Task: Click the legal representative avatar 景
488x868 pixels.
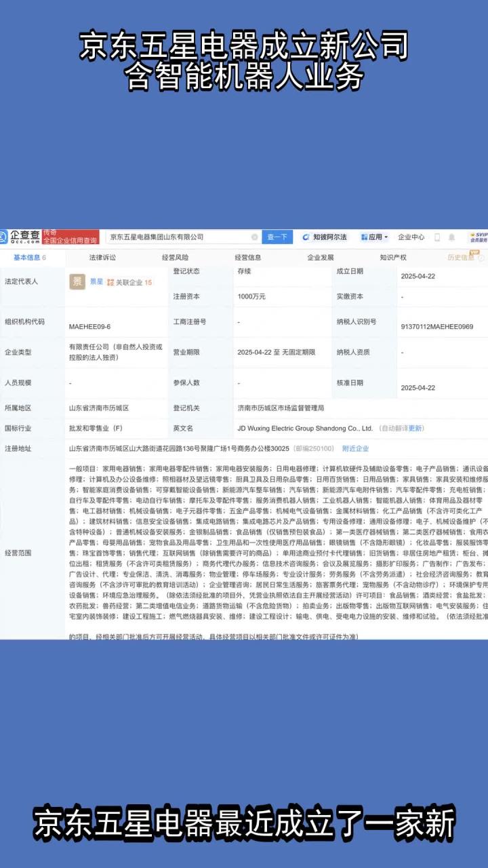Action: tap(77, 281)
